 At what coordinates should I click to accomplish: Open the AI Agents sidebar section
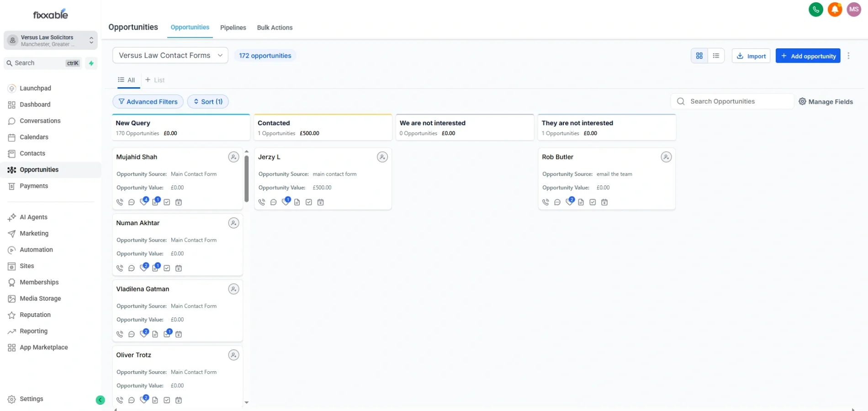coord(33,217)
